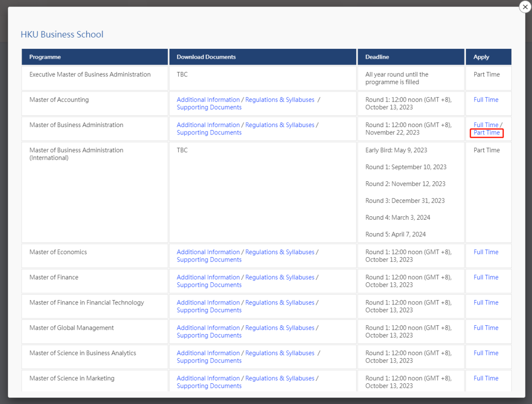
Task: Select Executive Master of Business Administration programme name
Action: [x=90, y=74]
